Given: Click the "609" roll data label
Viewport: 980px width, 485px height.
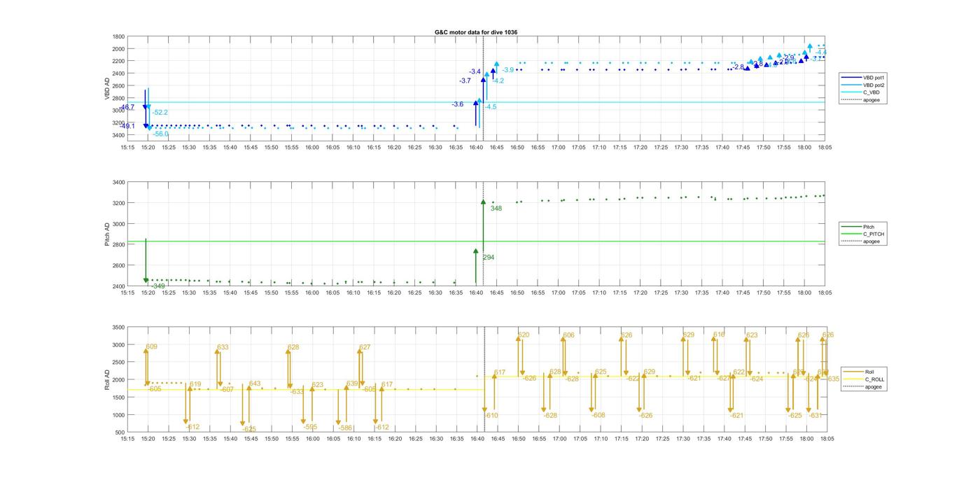Looking at the screenshot, I should (152, 347).
